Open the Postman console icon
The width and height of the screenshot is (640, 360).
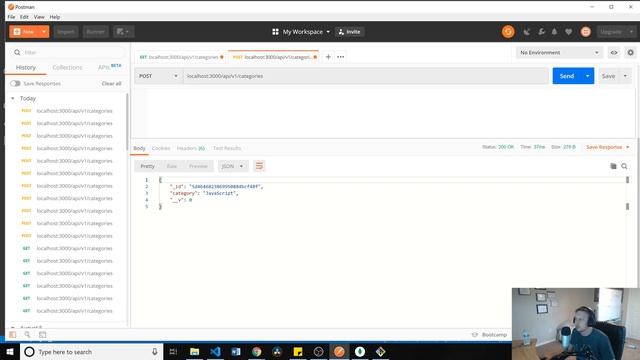click(x=42, y=335)
